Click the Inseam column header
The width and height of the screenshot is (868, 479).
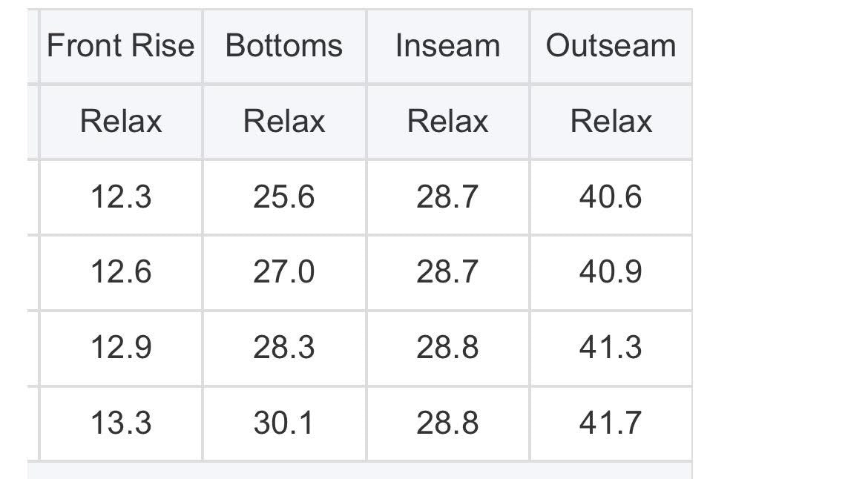[x=447, y=46]
